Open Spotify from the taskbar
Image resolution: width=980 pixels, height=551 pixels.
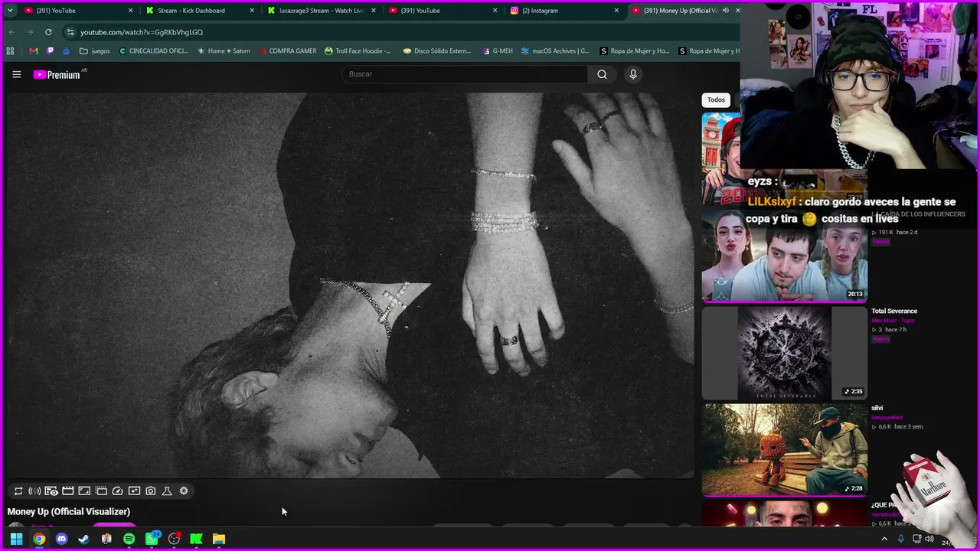tap(129, 539)
